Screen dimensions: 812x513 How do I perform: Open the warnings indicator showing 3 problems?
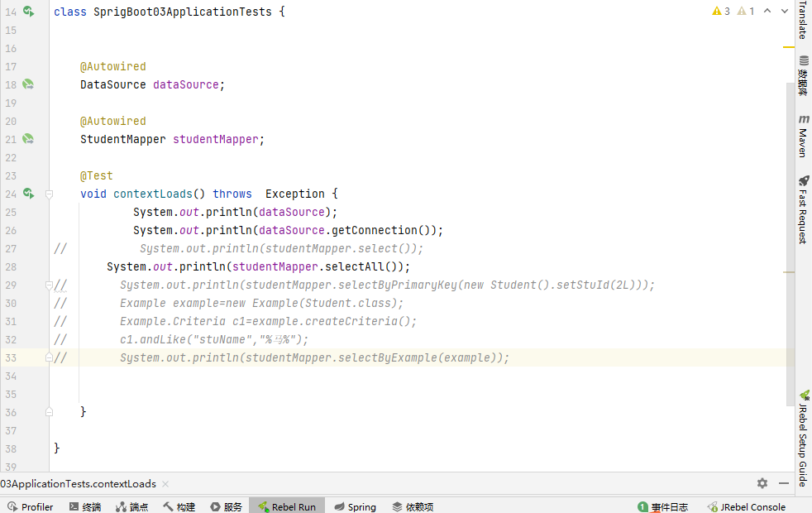point(721,11)
